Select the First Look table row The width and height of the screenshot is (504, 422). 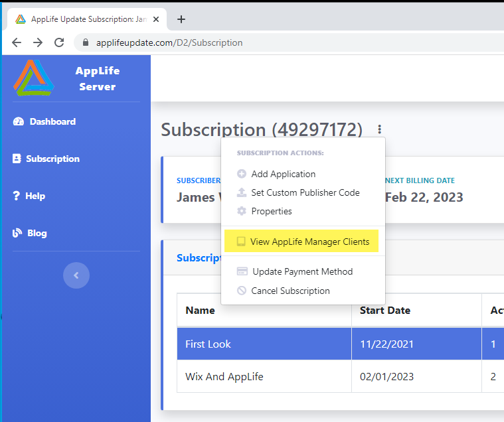click(341, 344)
